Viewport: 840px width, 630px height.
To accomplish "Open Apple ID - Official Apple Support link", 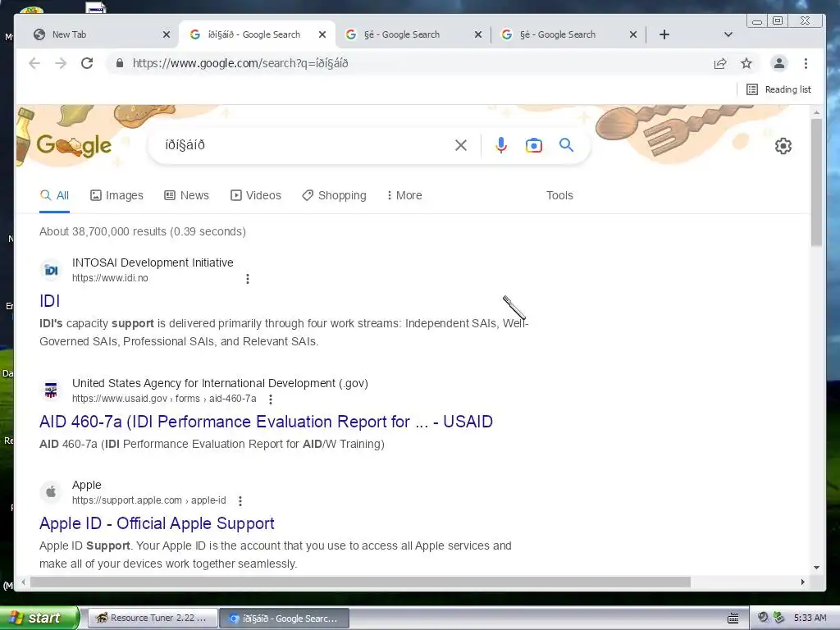I will pos(157,523).
